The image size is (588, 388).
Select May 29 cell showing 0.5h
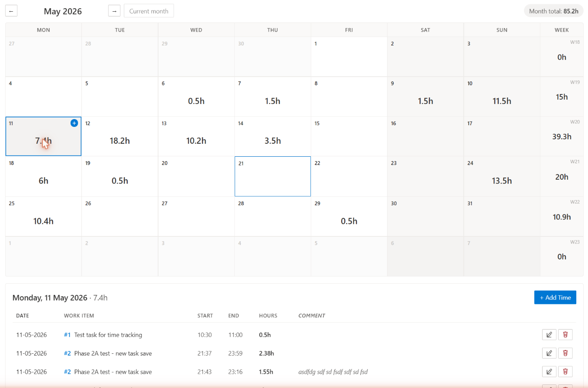click(x=349, y=217)
